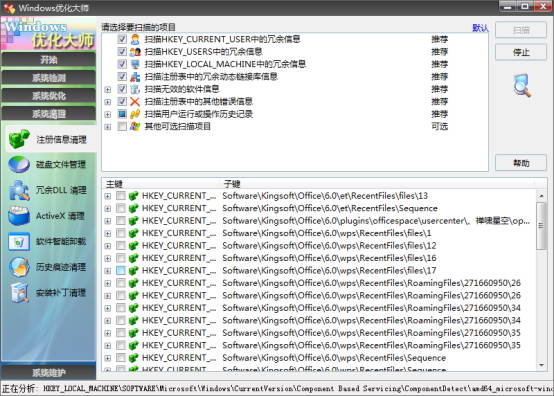Uncheck 扫描注册表中的其他错误信息
Image resolution: width=554 pixels, height=396 pixels.
[122, 102]
